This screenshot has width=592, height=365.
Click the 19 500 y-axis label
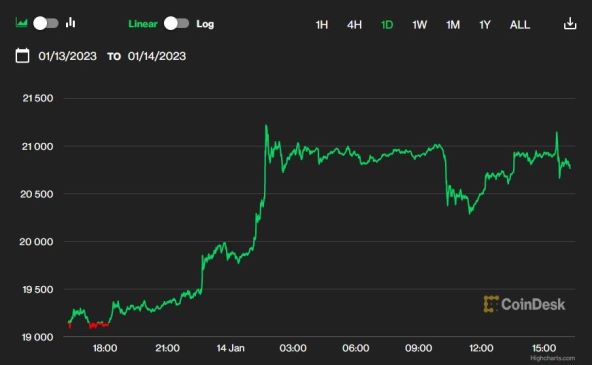point(38,290)
